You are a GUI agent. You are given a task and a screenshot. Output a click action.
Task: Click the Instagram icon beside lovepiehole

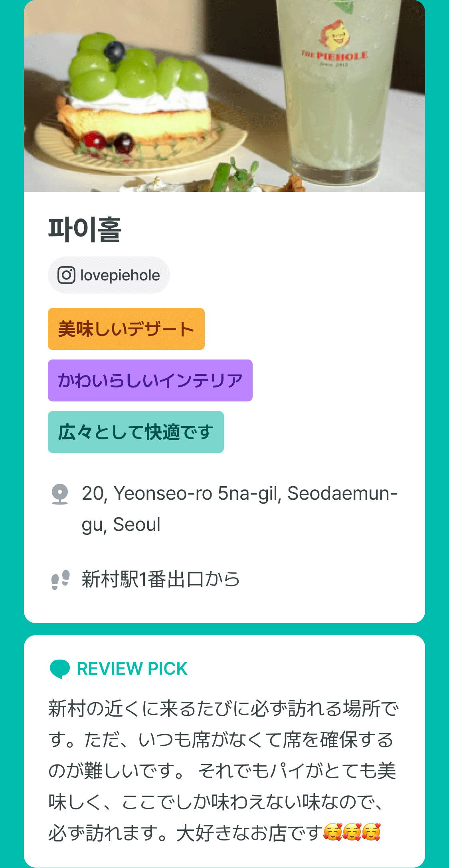point(66,275)
